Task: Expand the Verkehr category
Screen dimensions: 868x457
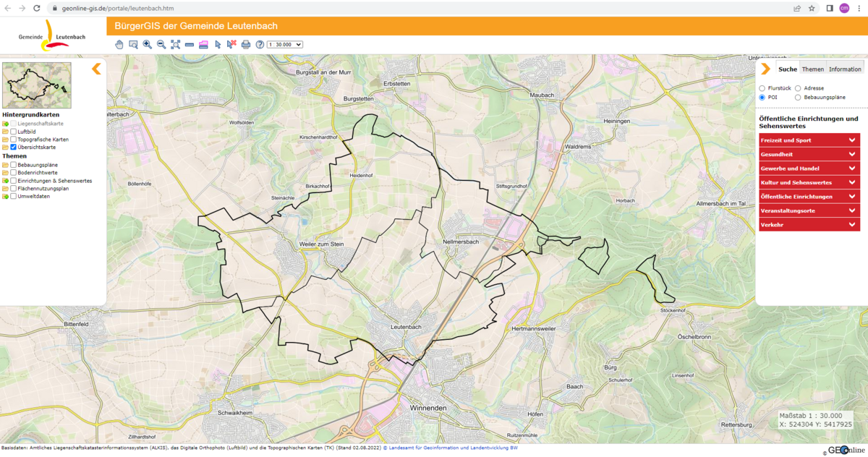Action: (809, 225)
